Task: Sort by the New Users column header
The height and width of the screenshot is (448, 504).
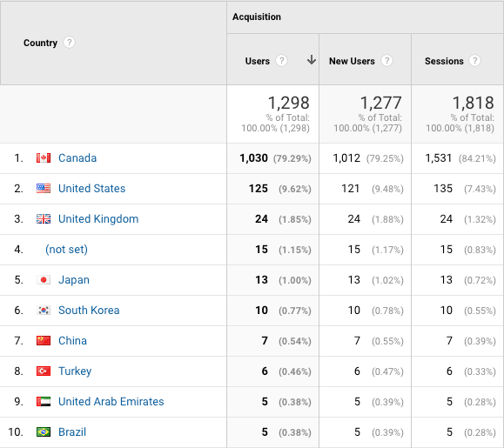Action: pos(352,61)
